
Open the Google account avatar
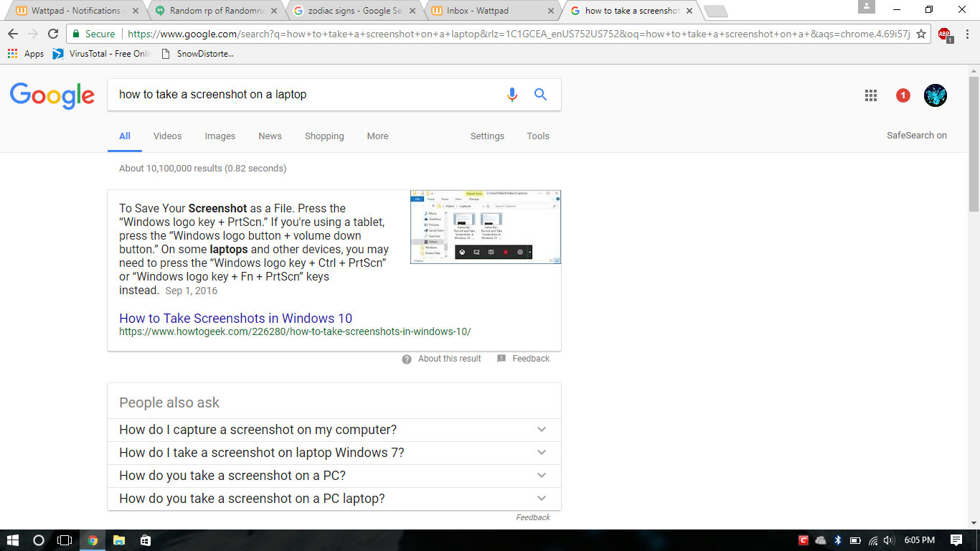tap(936, 95)
